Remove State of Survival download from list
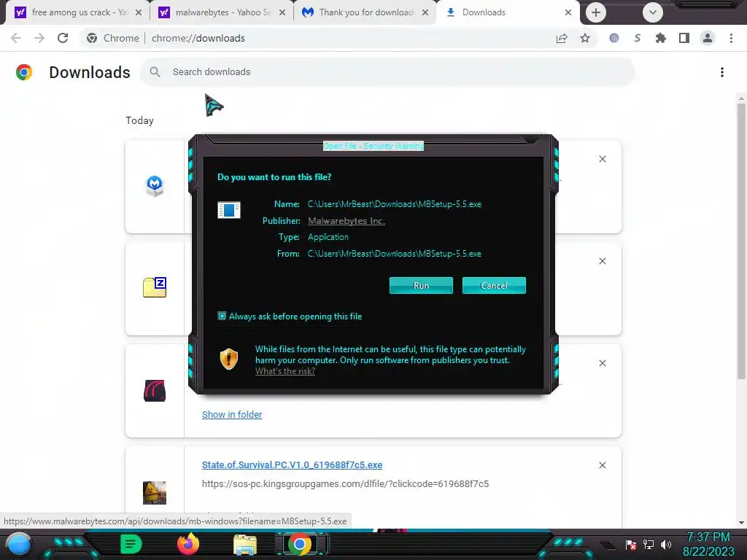 click(x=602, y=465)
